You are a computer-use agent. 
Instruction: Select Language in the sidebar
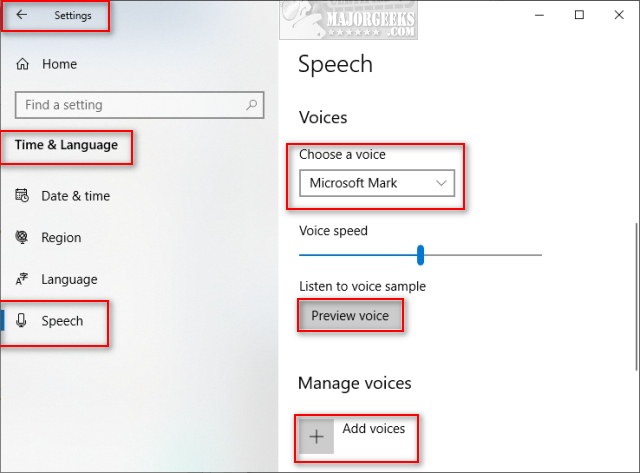pos(69,280)
